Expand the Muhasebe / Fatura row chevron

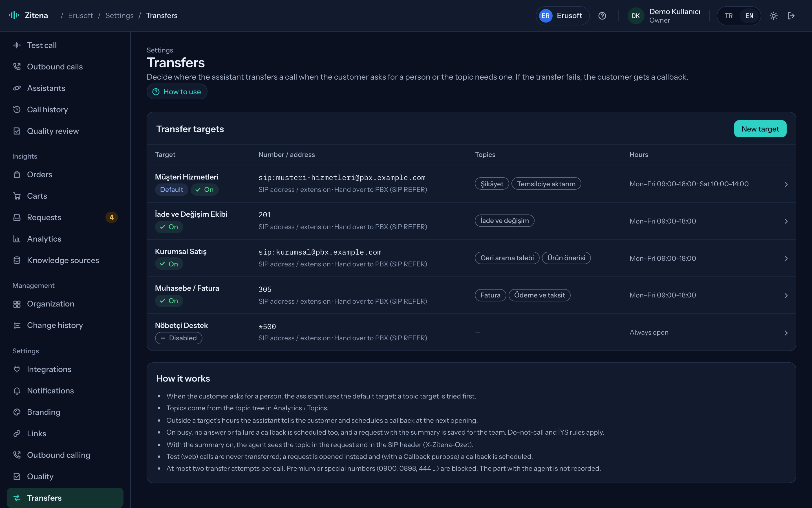point(786,296)
